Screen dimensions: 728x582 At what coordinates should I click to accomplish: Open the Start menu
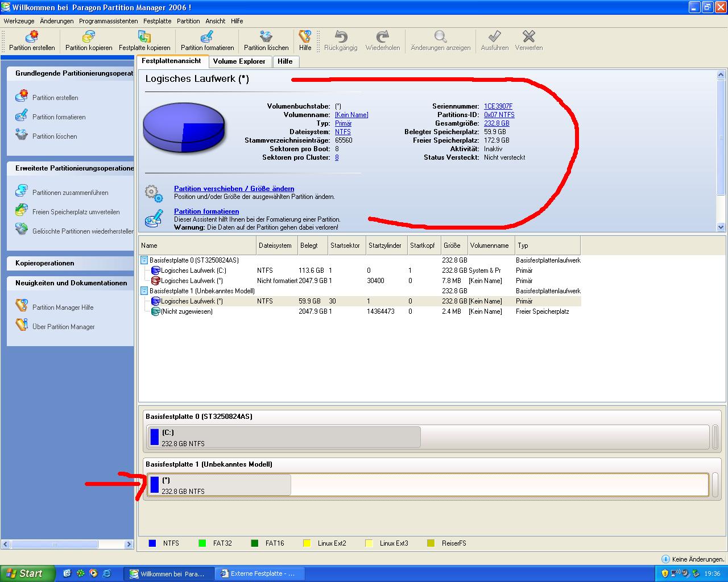[x=28, y=573]
